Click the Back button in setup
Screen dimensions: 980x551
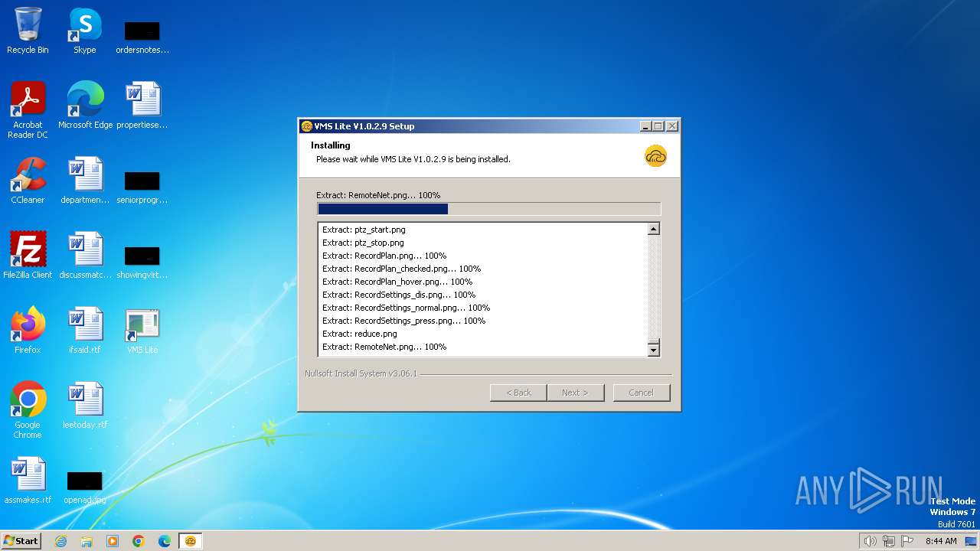coord(518,393)
